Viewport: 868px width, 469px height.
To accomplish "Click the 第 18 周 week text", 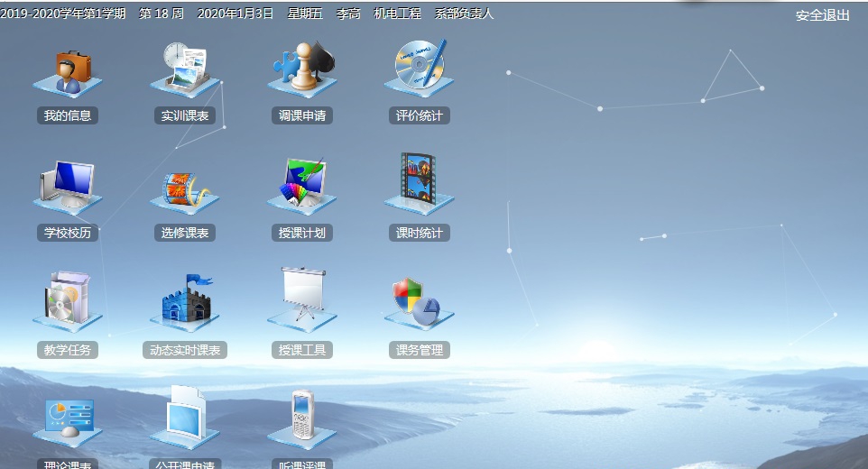I will point(162,14).
